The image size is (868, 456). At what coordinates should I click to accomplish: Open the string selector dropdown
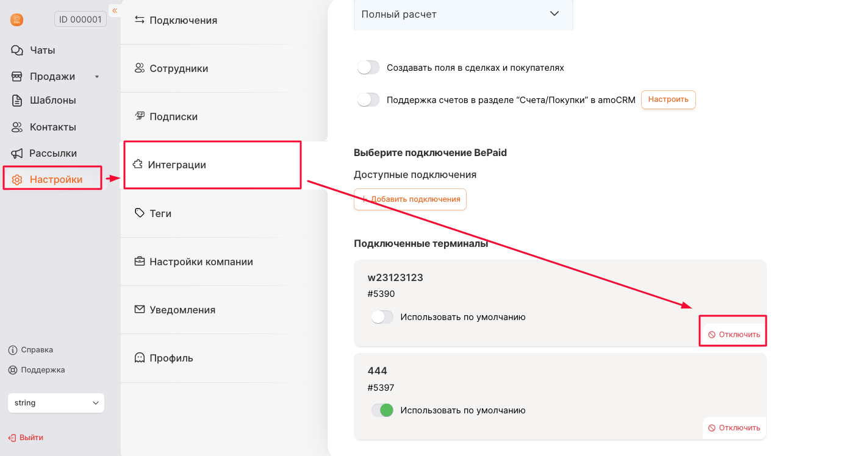pyautogui.click(x=56, y=403)
